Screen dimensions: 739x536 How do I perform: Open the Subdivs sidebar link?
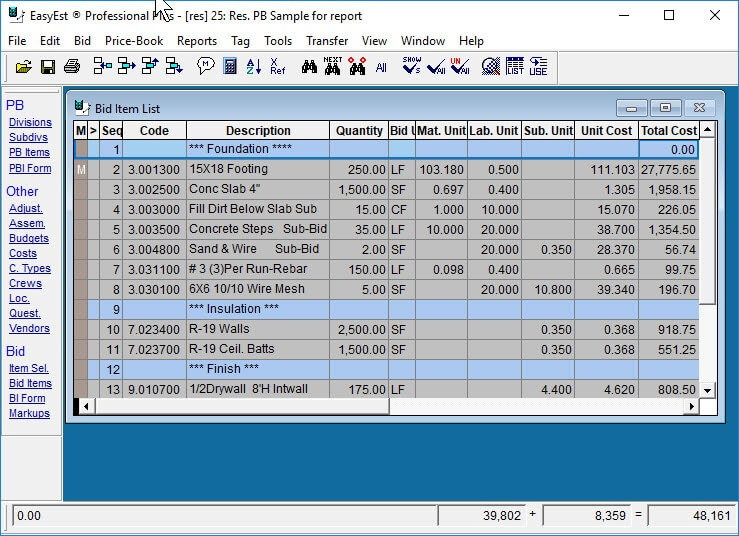(28, 137)
